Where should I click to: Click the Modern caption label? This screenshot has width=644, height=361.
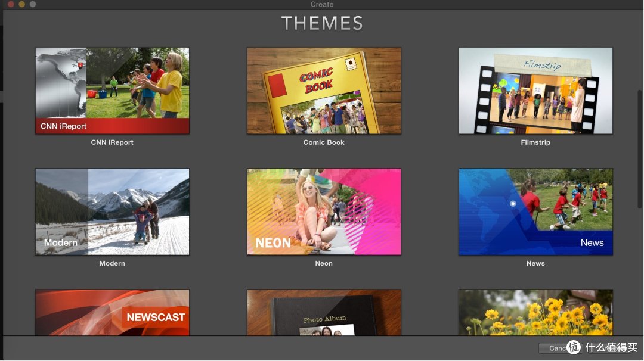[112, 263]
